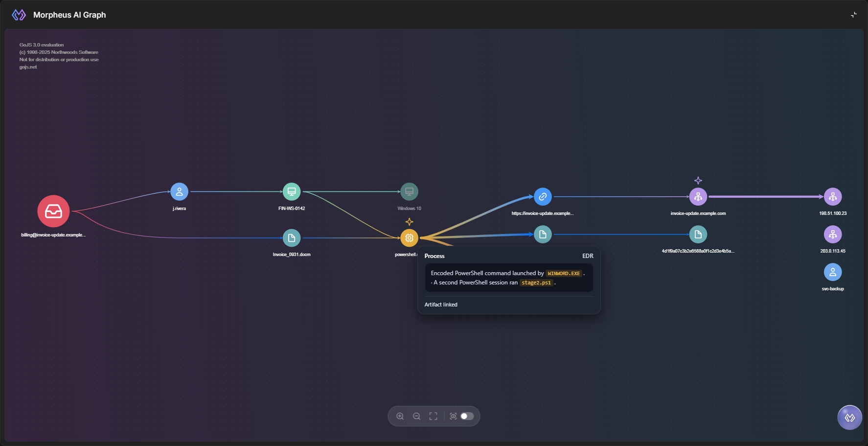Toggle the focus mode switch
Image resolution: width=868 pixels, height=446 pixels.
click(x=467, y=416)
